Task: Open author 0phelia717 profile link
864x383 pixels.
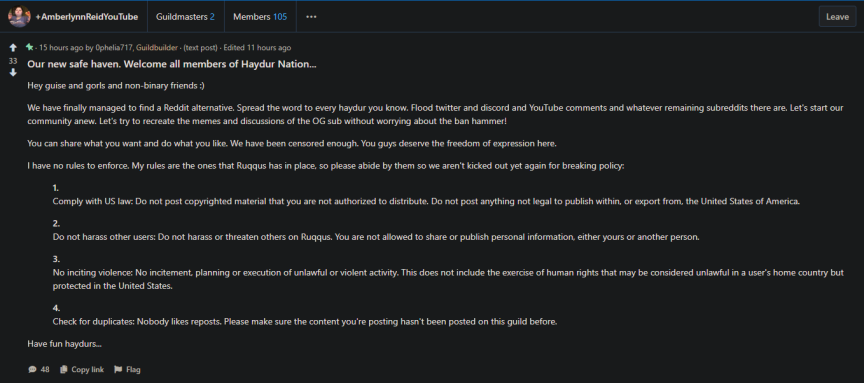Action: tap(114, 48)
